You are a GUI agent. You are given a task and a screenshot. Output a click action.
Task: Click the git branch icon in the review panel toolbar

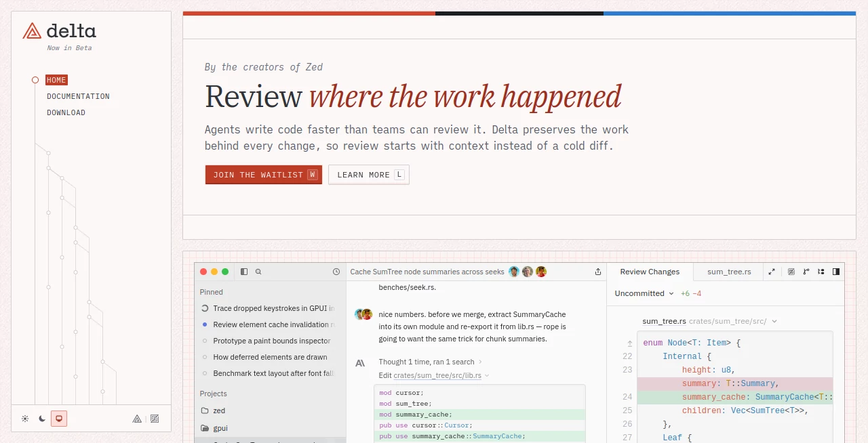(806, 272)
